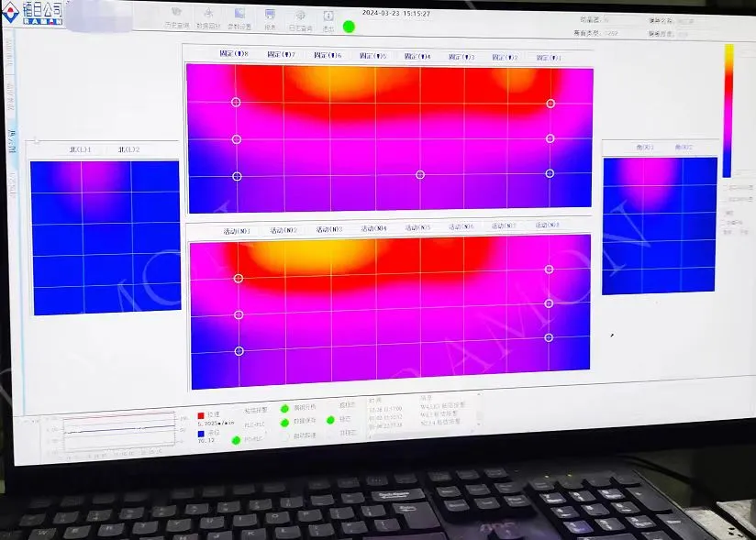Select the 活动(N)4 column header
The height and width of the screenshot is (540, 756).
[374, 228]
